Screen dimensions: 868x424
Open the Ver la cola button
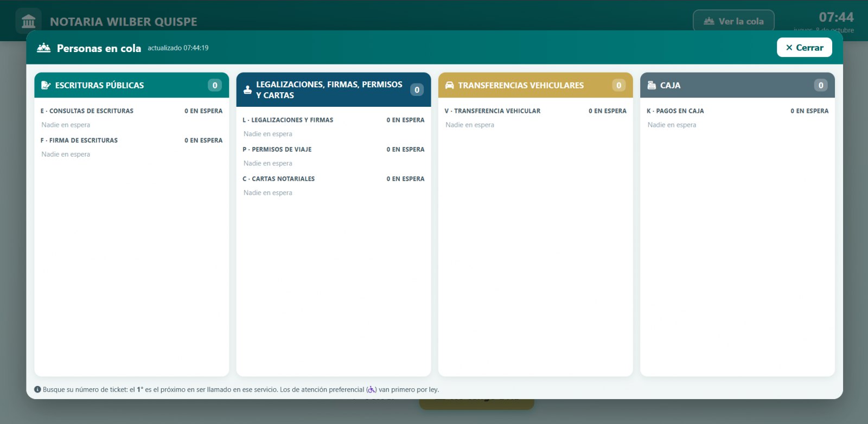click(733, 21)
